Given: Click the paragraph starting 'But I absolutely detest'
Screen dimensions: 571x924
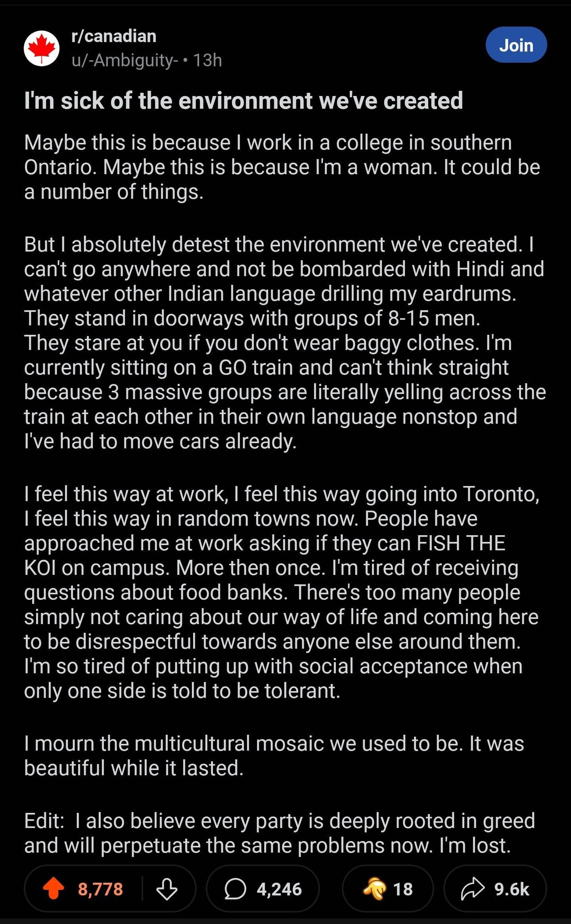Looking at the screenshot, I should 285,343.
